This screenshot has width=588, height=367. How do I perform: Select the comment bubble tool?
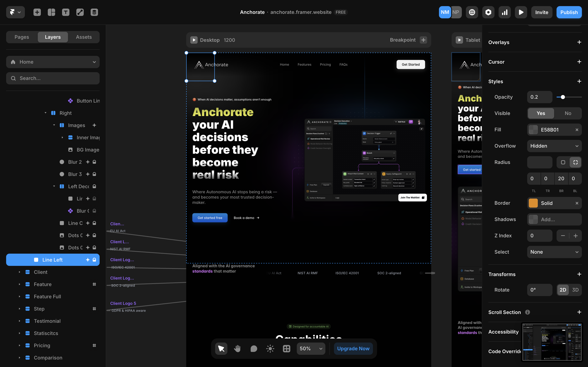pos(254,349)
